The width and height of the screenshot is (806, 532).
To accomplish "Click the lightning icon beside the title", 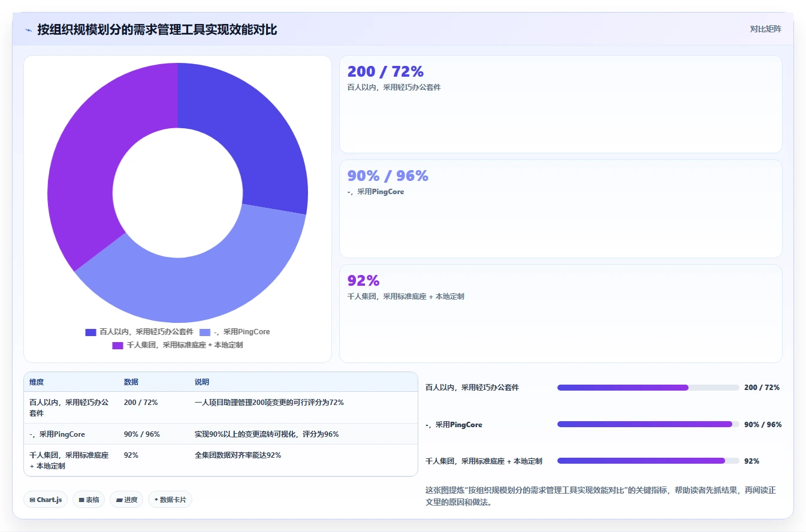I will click(x=28, y=30).
